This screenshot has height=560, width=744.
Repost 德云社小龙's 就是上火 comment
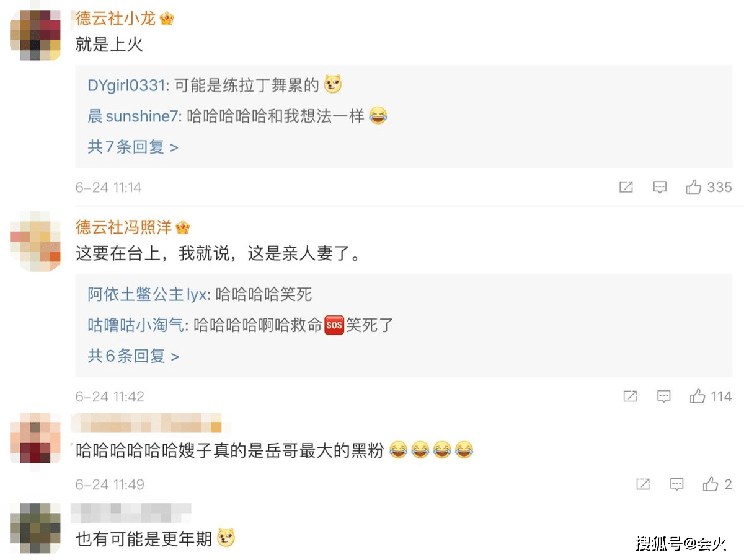pyautogui.click(x=626, y=187)
